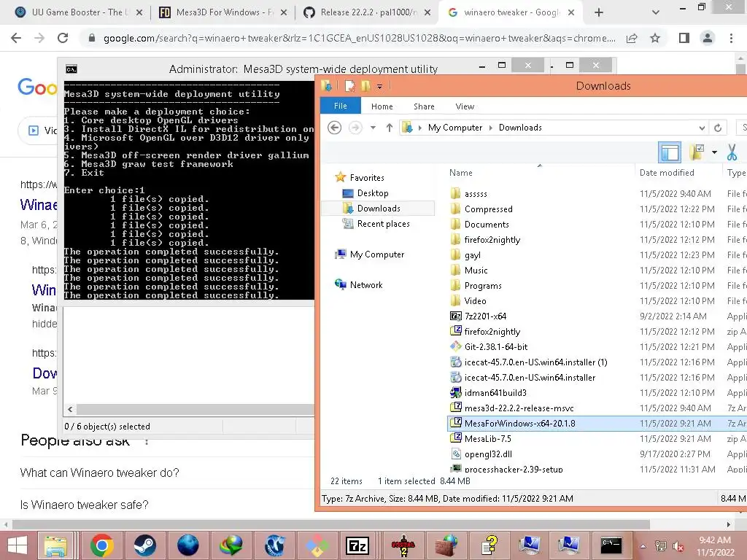Open Chrome's three-dot menu
This screenshot has height=560, width=747.
click(731, 38)
